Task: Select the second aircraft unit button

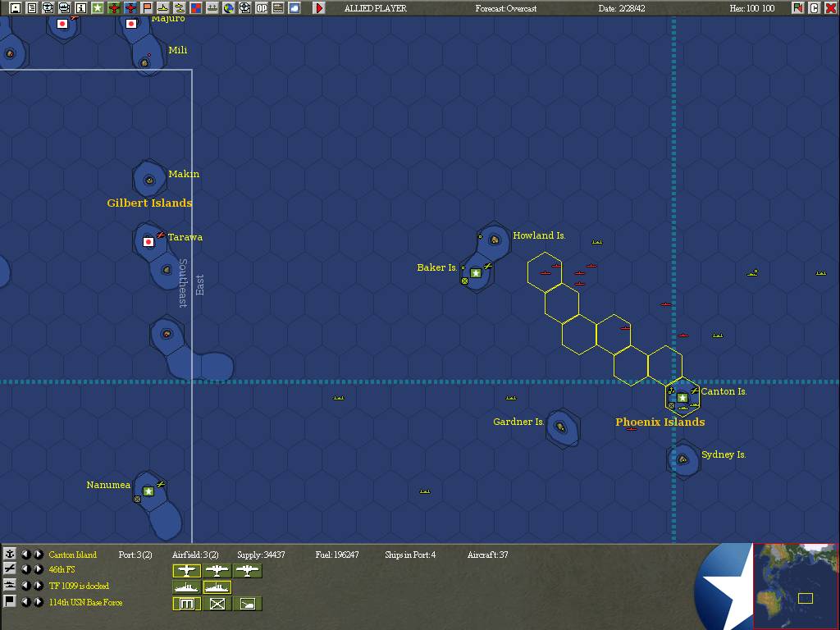Action: (217, 571)
